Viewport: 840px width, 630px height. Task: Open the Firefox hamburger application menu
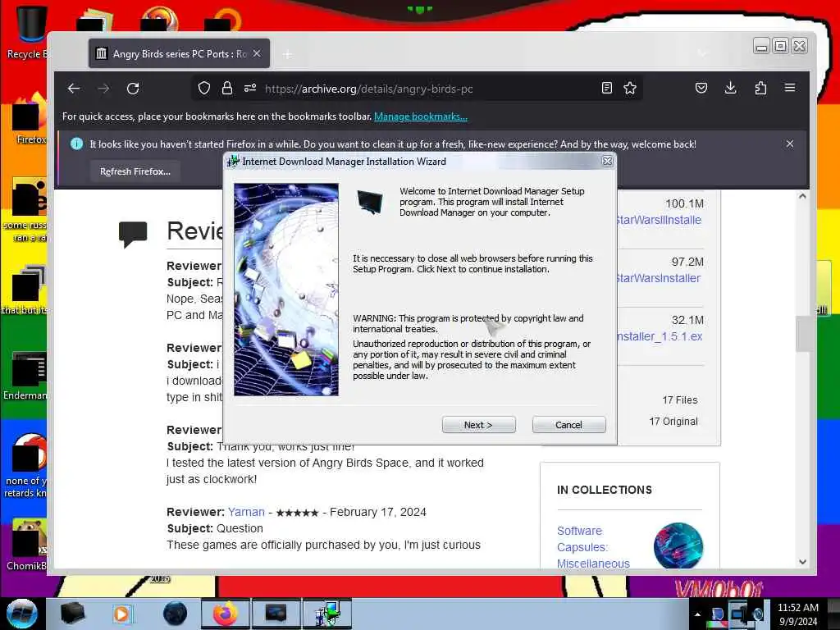(790, 89)
